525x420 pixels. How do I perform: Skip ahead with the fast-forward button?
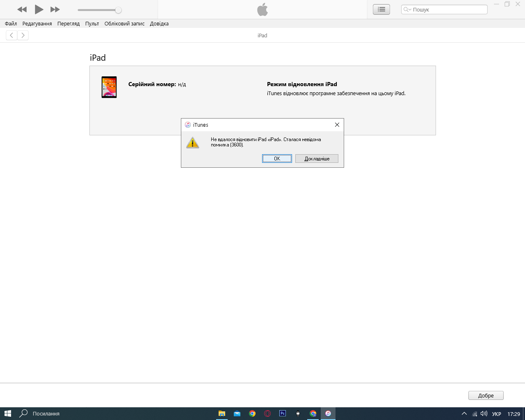(x=55, y=9)
